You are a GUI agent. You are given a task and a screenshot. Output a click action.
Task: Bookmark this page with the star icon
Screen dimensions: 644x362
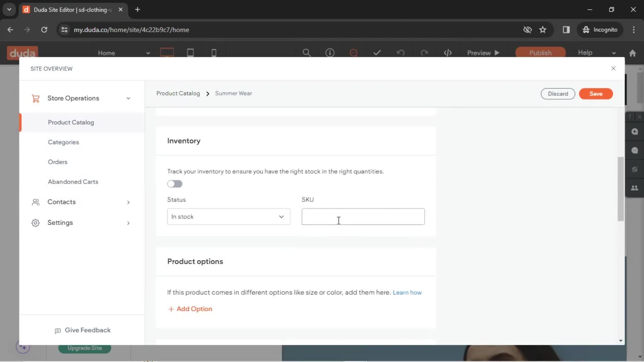point(543,29)
